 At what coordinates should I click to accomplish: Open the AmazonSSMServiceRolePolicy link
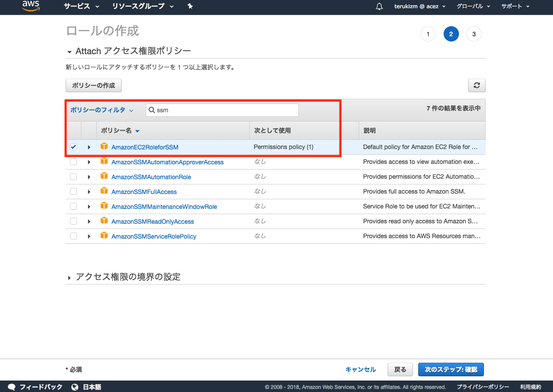point(154,236)
